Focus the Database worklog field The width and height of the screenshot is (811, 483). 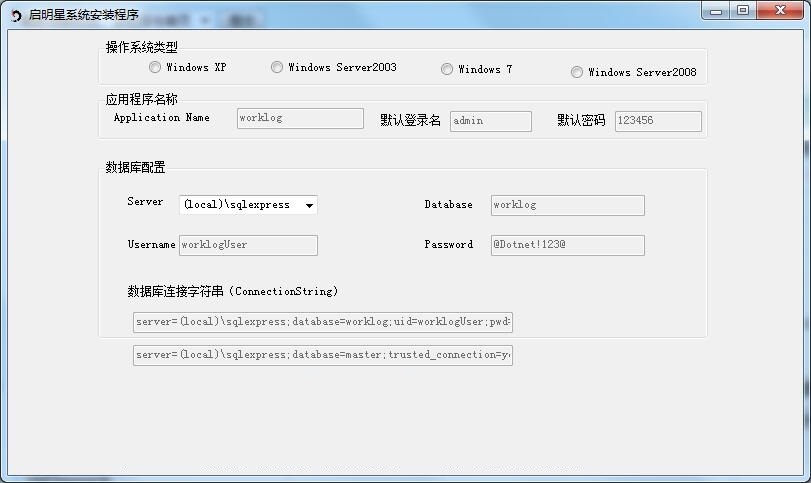click(568, 205)
